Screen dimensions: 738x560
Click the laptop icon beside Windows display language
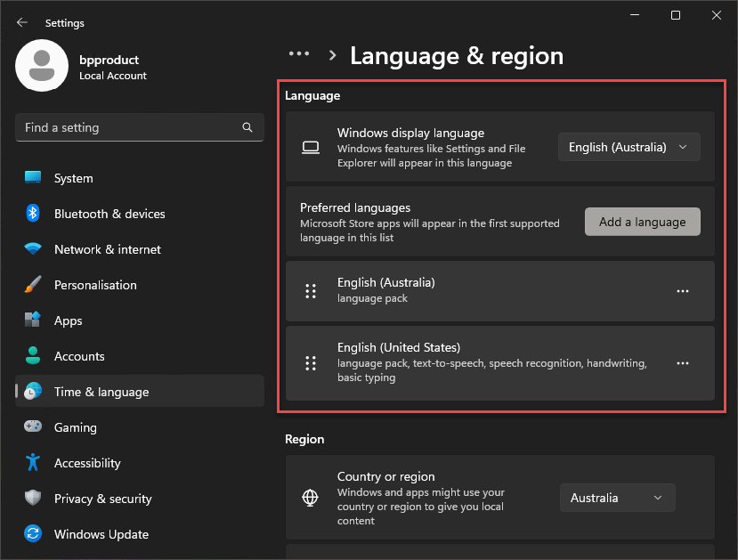coord(311,148)
